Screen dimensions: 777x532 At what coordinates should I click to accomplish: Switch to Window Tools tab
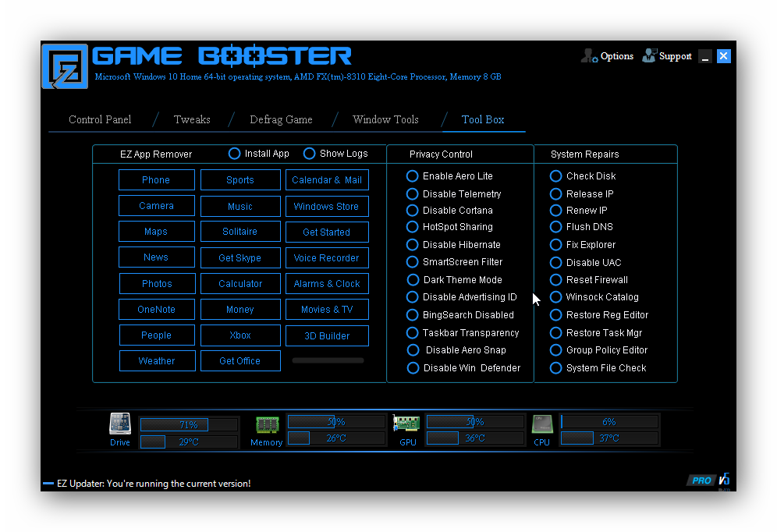[385, 119]
